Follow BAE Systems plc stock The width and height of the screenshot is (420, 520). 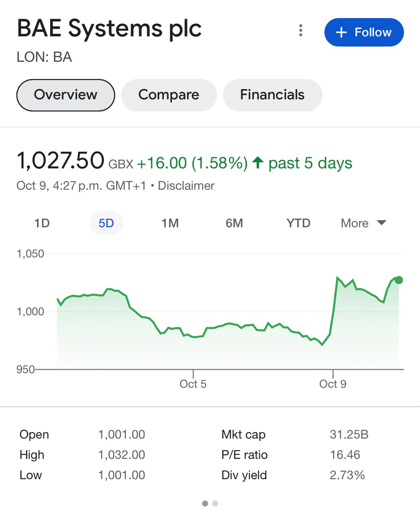(x=364, y=32)
